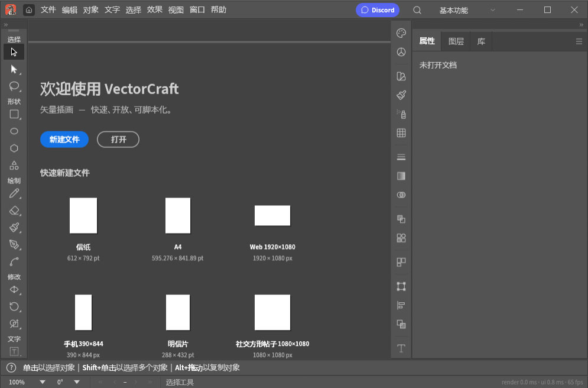Open the gradient panel
The width and height of the screenshot is (588, 388).
401,176
